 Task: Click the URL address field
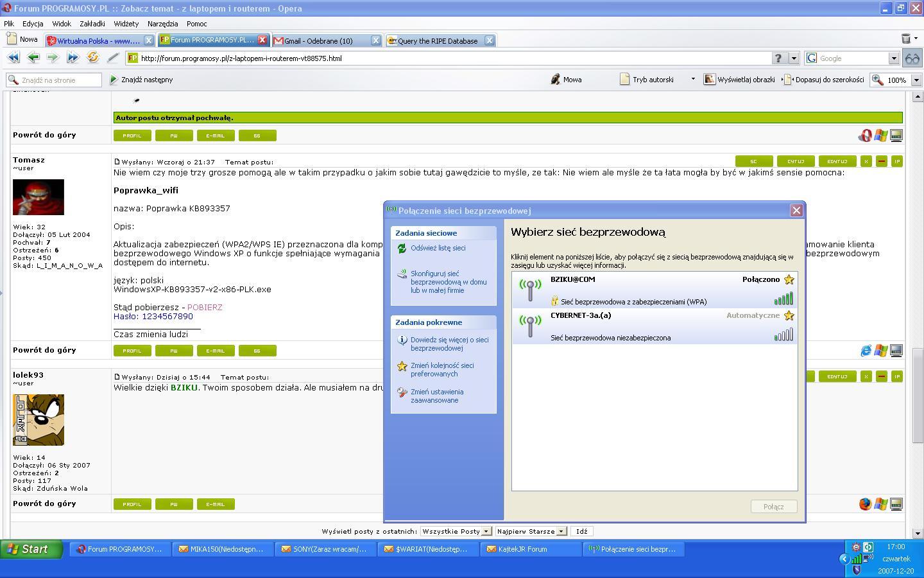(449, 58)
